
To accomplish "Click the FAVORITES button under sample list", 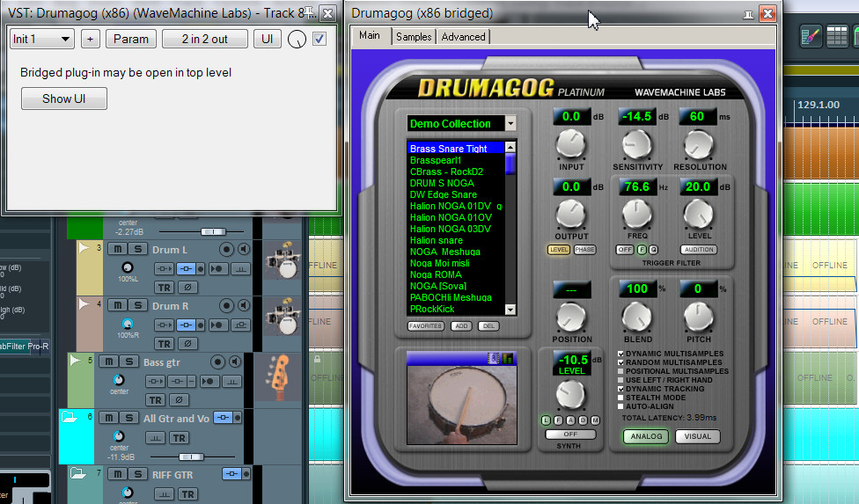I will (426, 326).
